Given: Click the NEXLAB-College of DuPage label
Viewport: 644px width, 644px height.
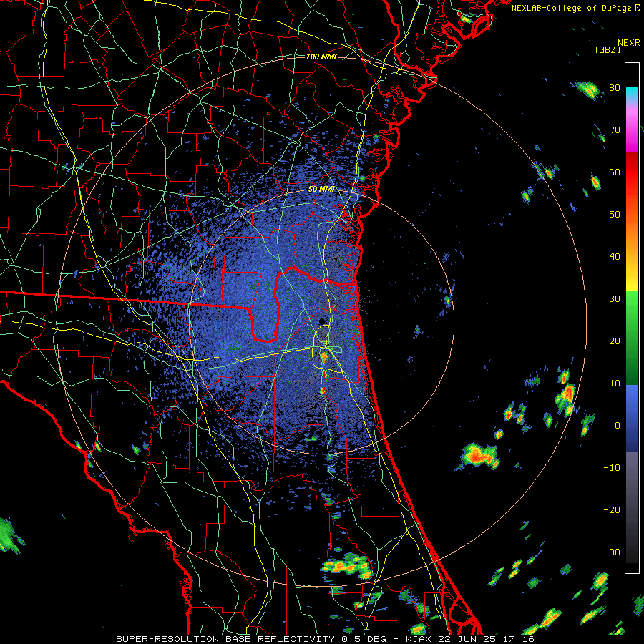Looking at the screenshot, I should [x=571, y=8].
